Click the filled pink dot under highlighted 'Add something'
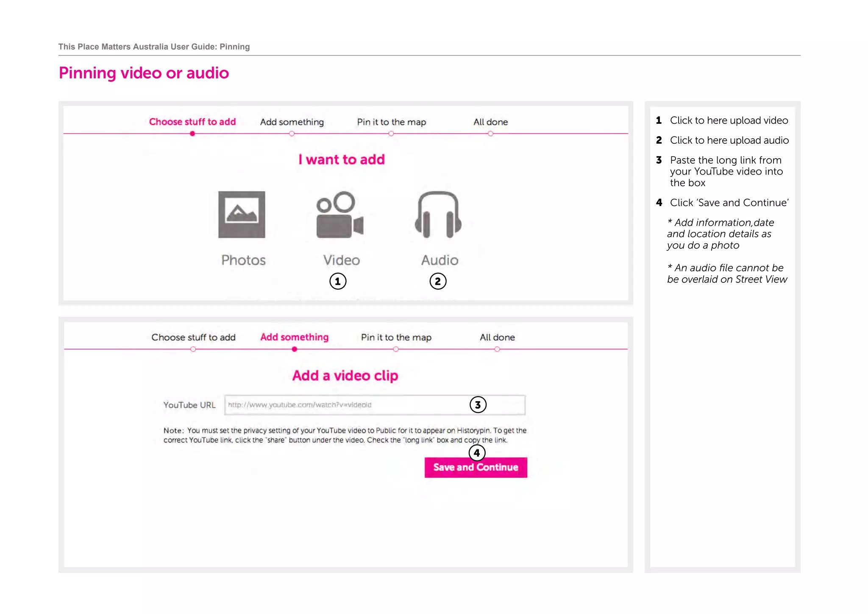This screenshot has height=614, width=868. pyautogui.click(x=294, y=349)
